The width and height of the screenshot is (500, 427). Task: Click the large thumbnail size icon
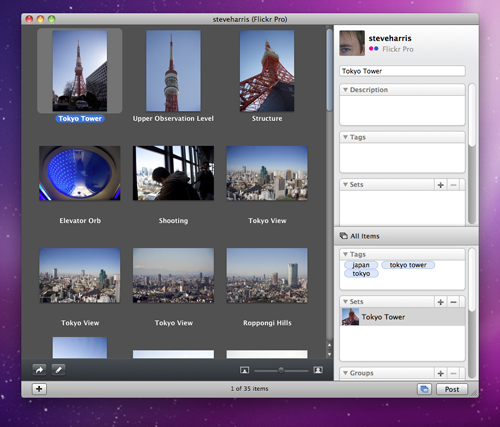pyautogui.click(x=318, y=370)
